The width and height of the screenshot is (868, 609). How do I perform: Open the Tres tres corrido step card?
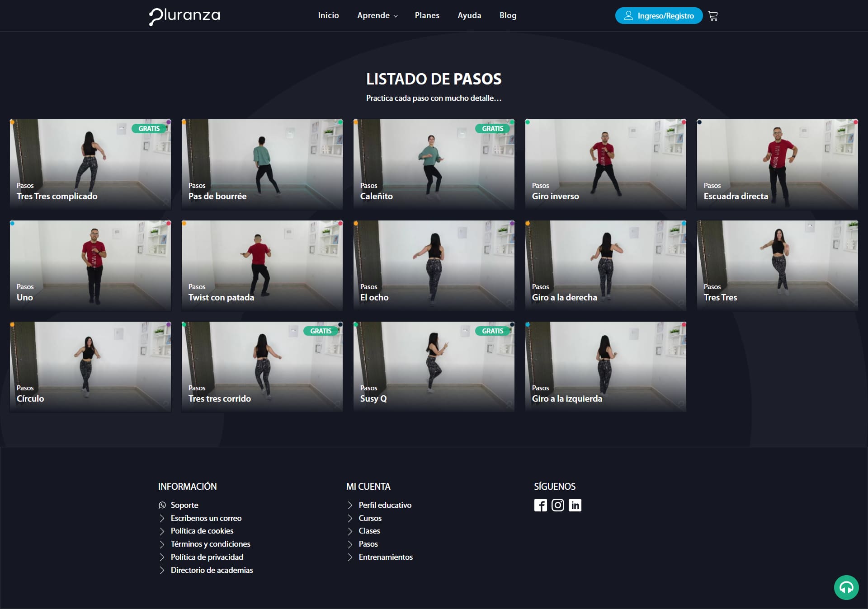[x=262, y=366]
